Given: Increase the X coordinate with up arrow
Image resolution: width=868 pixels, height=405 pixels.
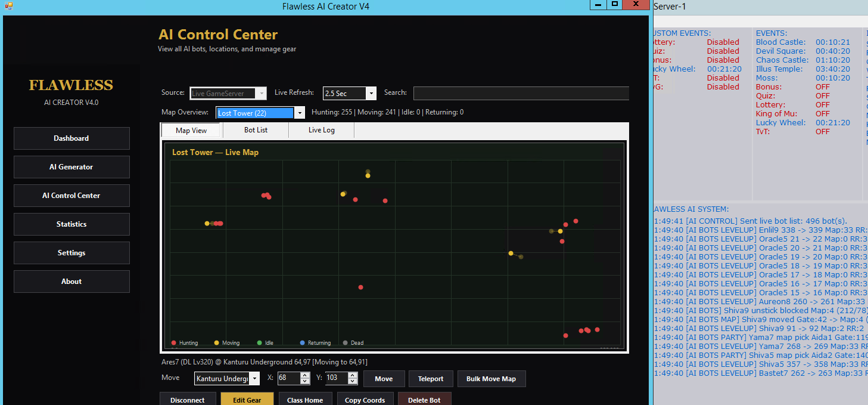Looking at the screenshot, I should tap(305, 375).
